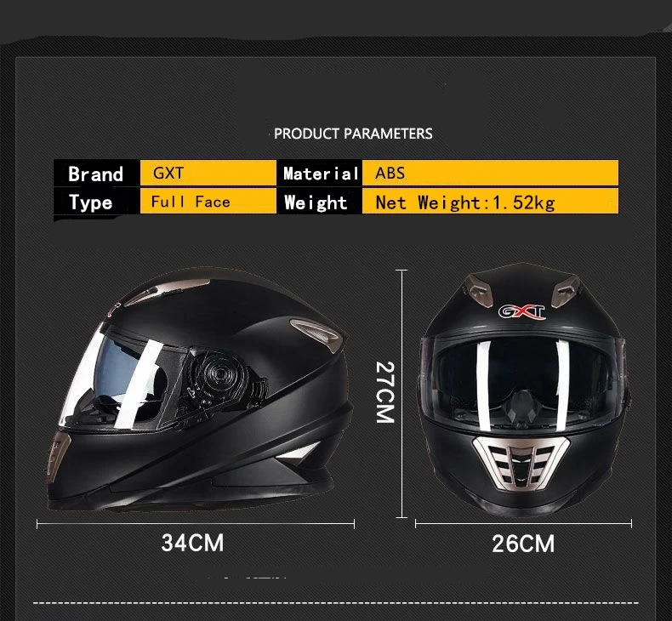Click the right top vent on front helmet
The width and height of the screenshot is (672, 621).
pyautogui.click(x=566, y=292)
